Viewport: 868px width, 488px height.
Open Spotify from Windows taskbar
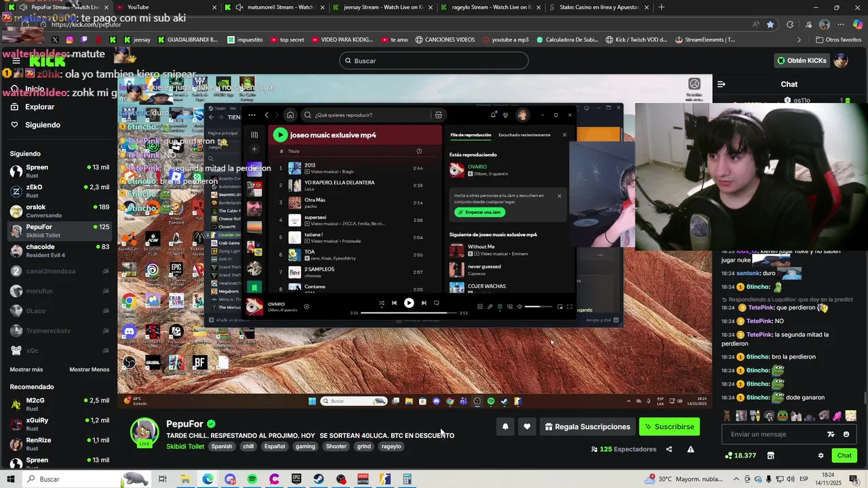(252, 479)
